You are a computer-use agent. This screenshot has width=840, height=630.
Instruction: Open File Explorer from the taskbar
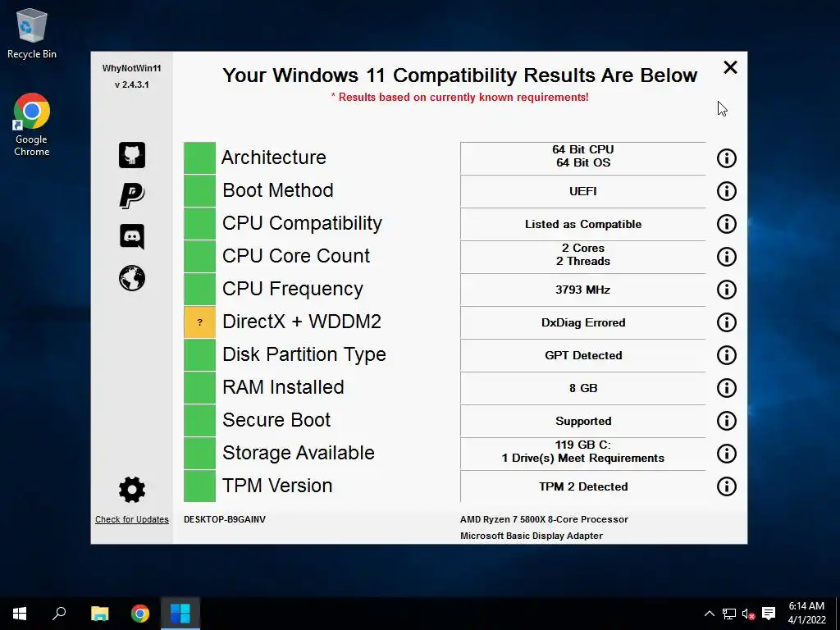[99, 614]
